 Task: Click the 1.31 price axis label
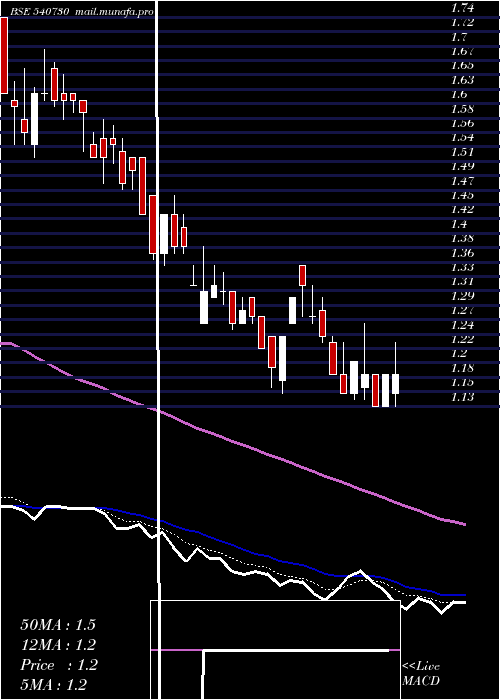[462, 282]
